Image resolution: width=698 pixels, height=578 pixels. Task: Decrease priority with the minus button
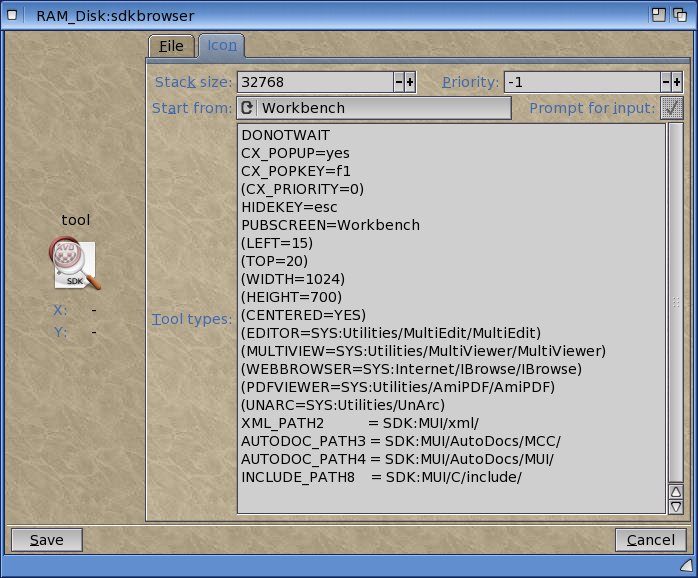click(665, 83)
